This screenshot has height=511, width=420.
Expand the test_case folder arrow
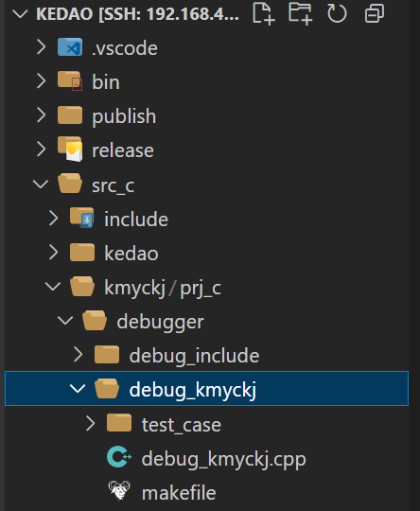coord(90,423)
